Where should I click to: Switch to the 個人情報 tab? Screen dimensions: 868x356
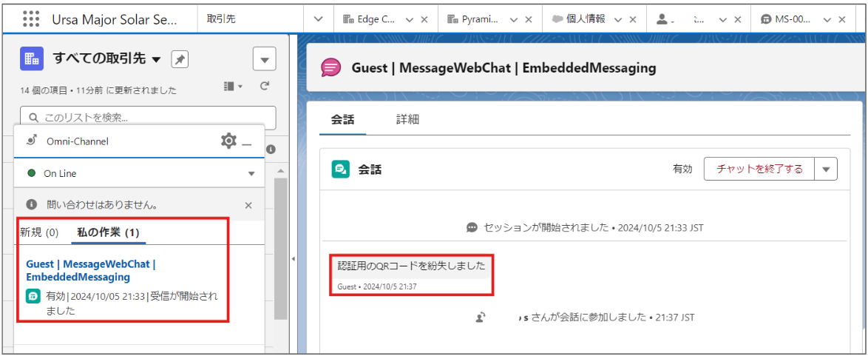pos(578,19)
